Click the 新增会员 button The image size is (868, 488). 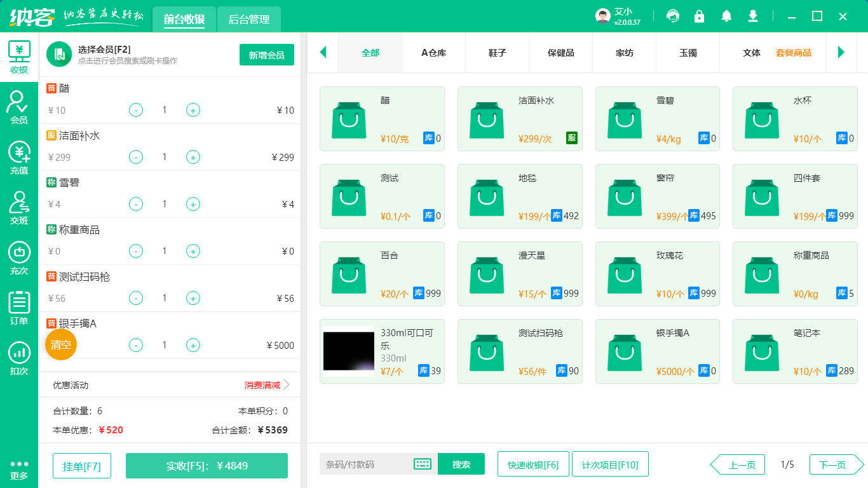click(266, 55)
